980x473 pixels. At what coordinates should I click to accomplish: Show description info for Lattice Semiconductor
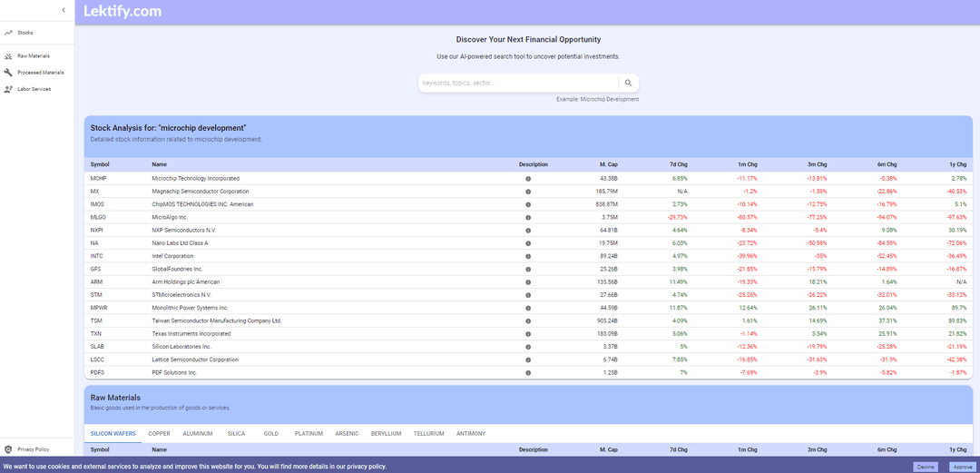528,360
